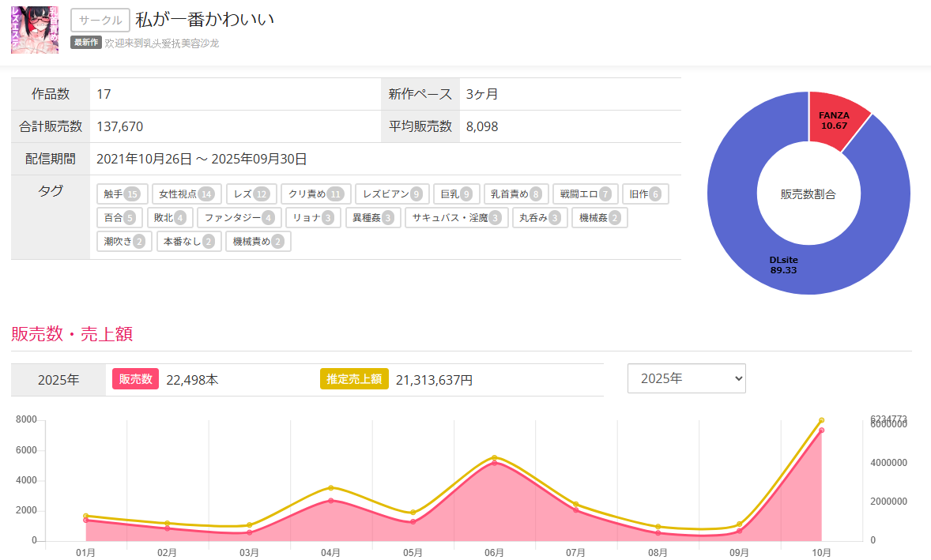Click the サークル badge beside the title
This screenshot has width=931, height=560.
(100, 21)
